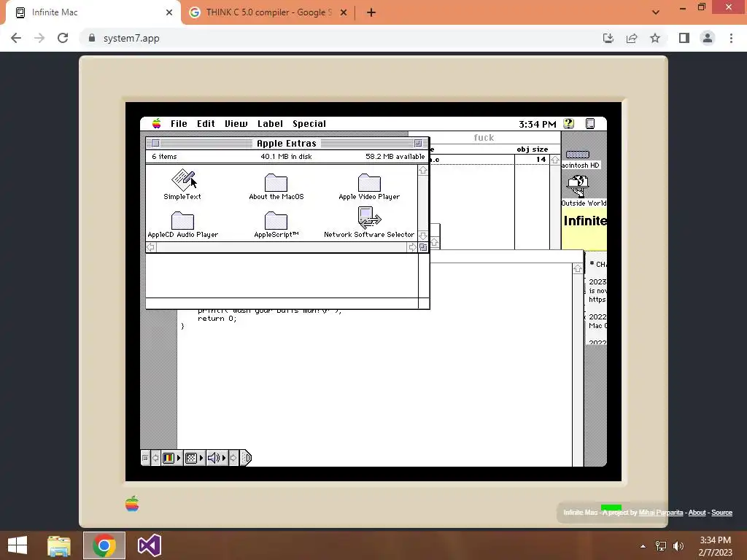Image resolution: width=747 pixels, height=560 pixels.
Task: Click the 'return 0;' line in code editor
Action: click(217, 319)
